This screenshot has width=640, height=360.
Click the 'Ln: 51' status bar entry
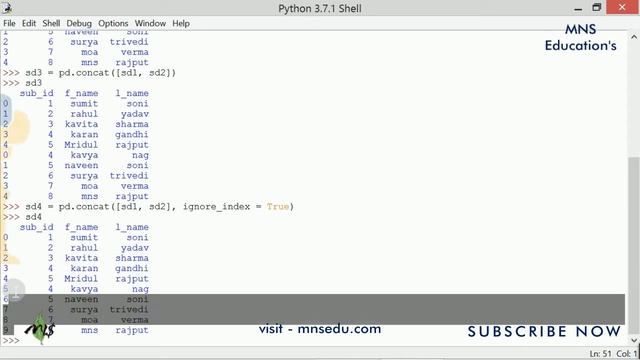click(600, 354)
